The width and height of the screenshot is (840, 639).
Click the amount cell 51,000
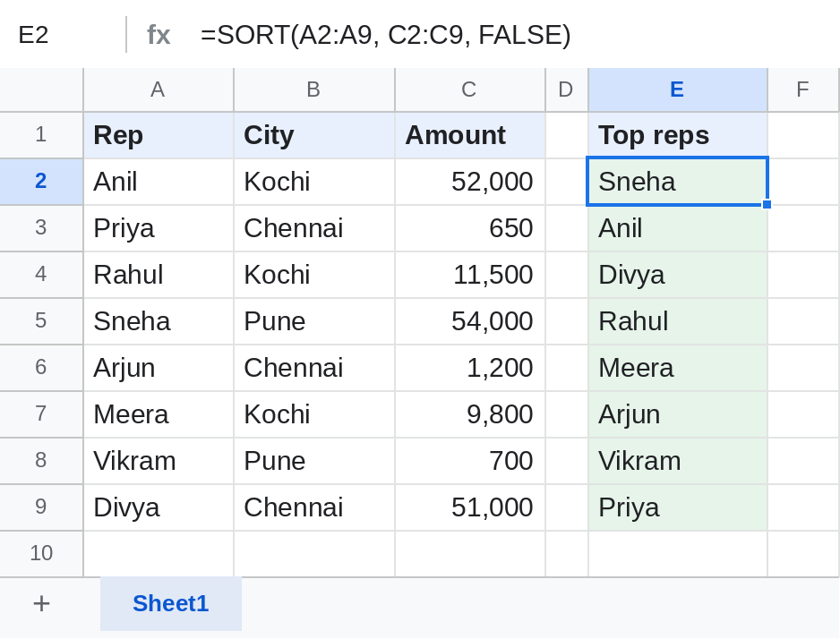(x=470, y=507)
